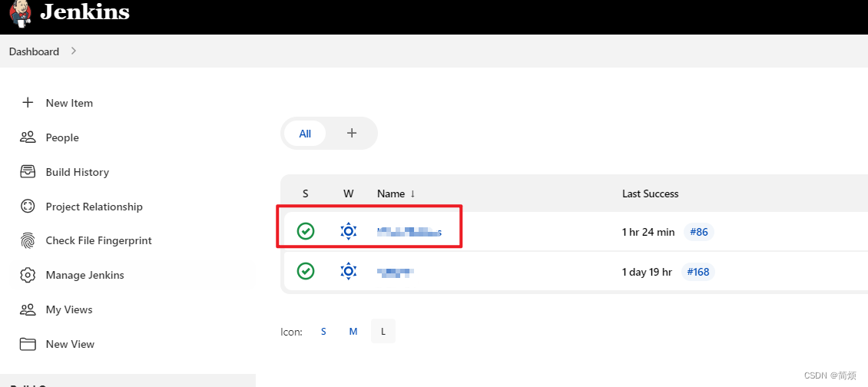Image resolution: width=868 pixels, height=387 pixels.
Task: Click the Build History tray icon
Action: [x=28, y=172]
